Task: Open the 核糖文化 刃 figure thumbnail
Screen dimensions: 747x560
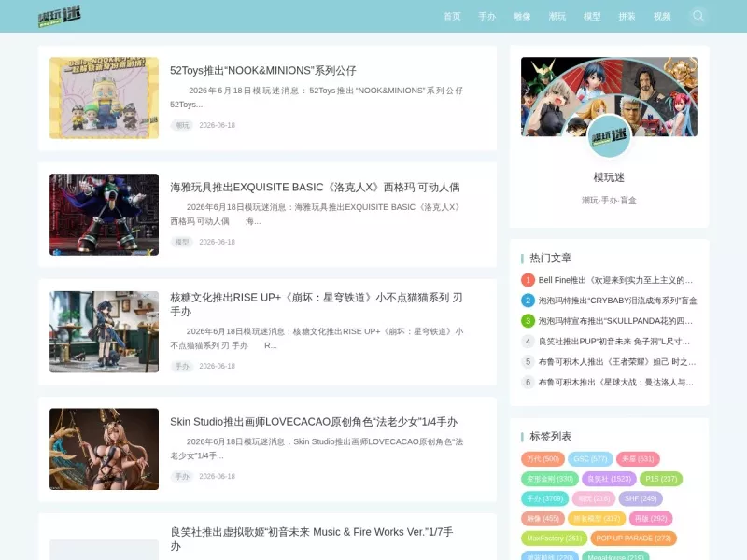Action: 104,332
